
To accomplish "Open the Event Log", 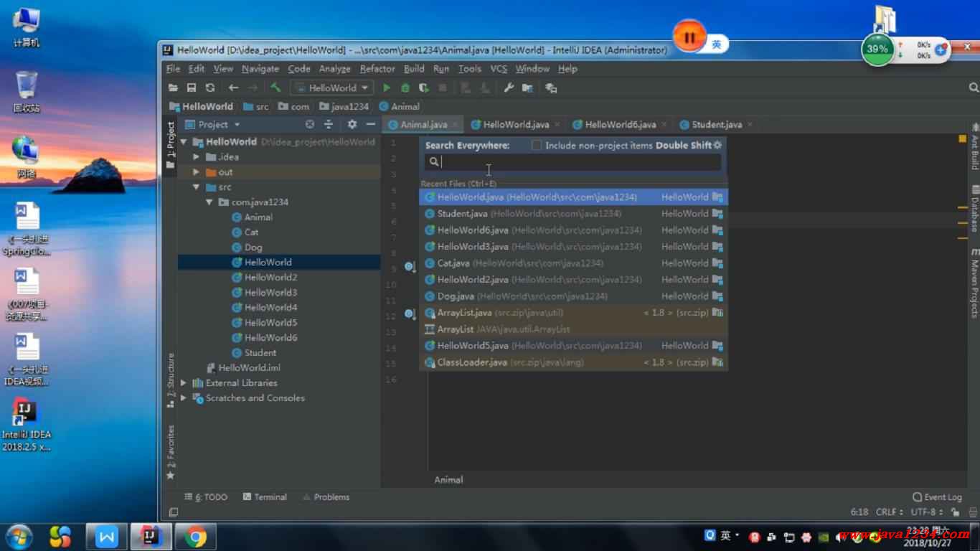I will pos(937,496).
